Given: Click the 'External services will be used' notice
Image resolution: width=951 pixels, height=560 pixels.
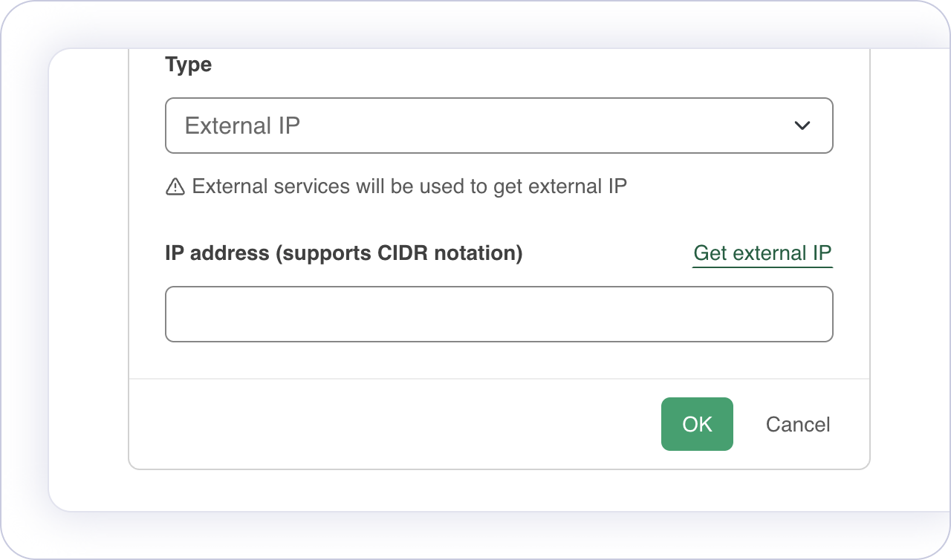Looking at the screenshot, I should click(409, 186).
